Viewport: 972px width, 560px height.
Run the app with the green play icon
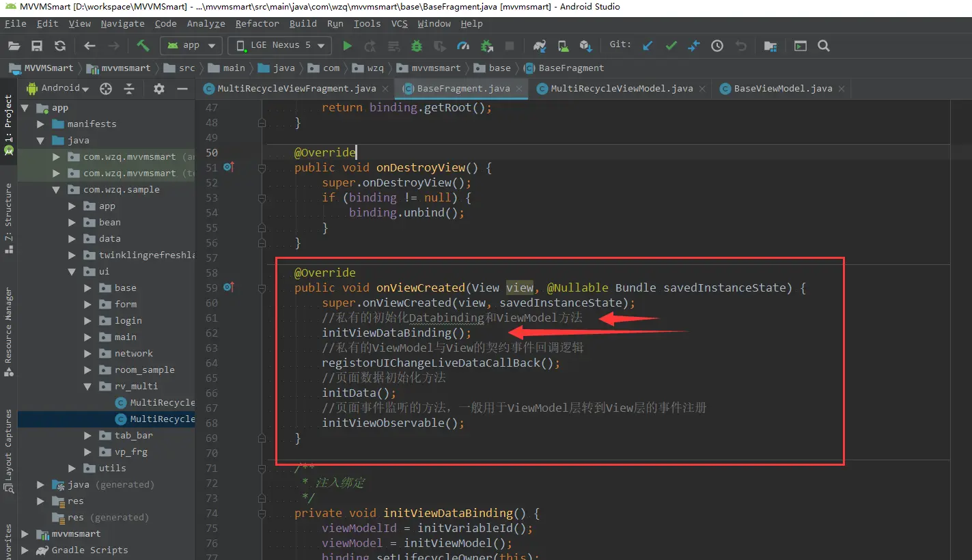point(348,46)
